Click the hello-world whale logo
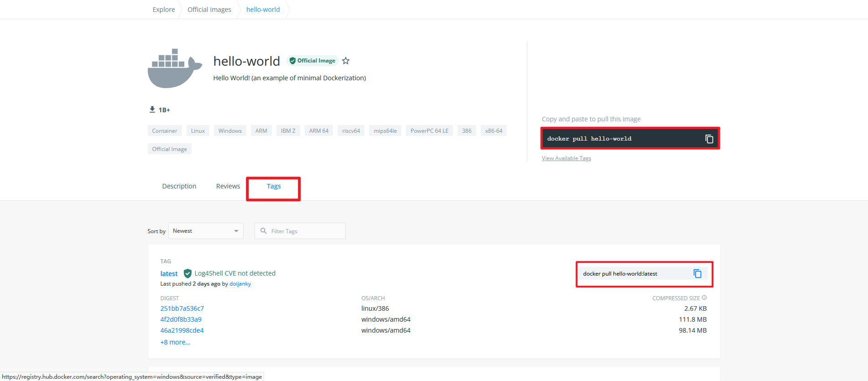Image resolution: width=868 pixels, height=381 pixels. pos(175,68)
